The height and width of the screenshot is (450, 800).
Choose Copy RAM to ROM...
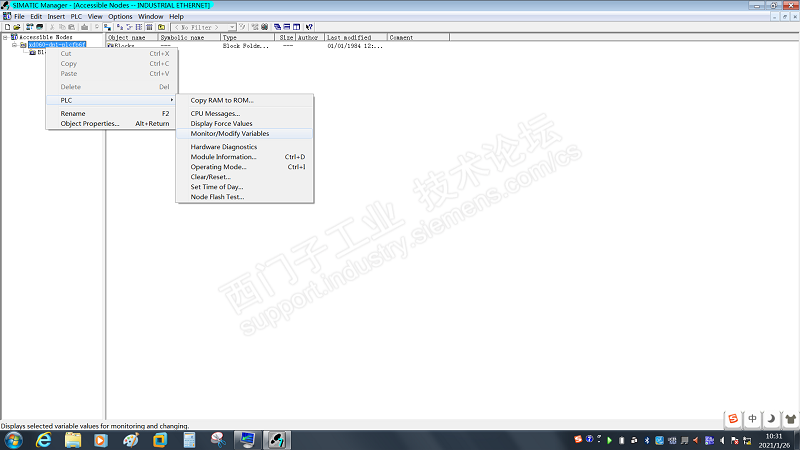tap(245, 101)
